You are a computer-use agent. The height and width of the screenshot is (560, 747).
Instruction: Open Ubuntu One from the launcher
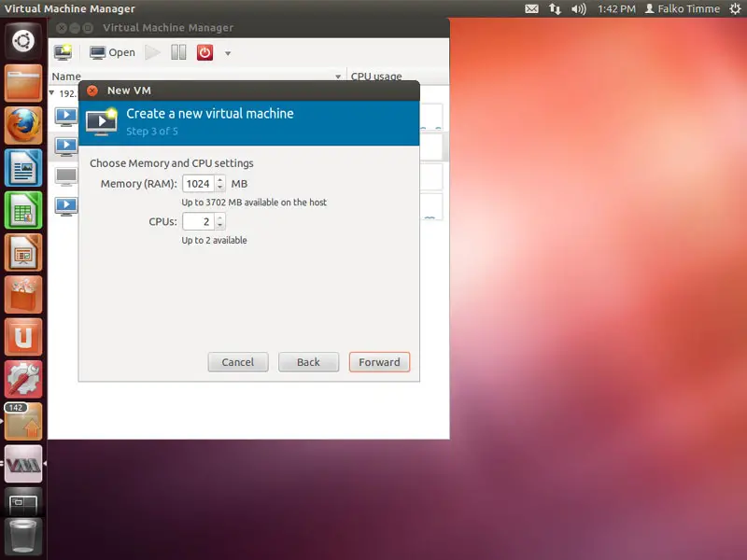pos(22,337)
